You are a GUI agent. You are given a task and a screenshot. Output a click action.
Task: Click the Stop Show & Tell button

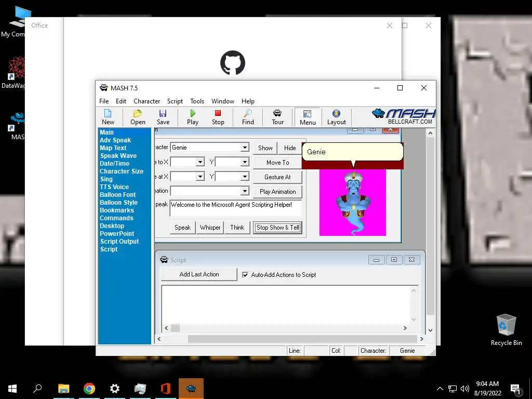(277, 228)
